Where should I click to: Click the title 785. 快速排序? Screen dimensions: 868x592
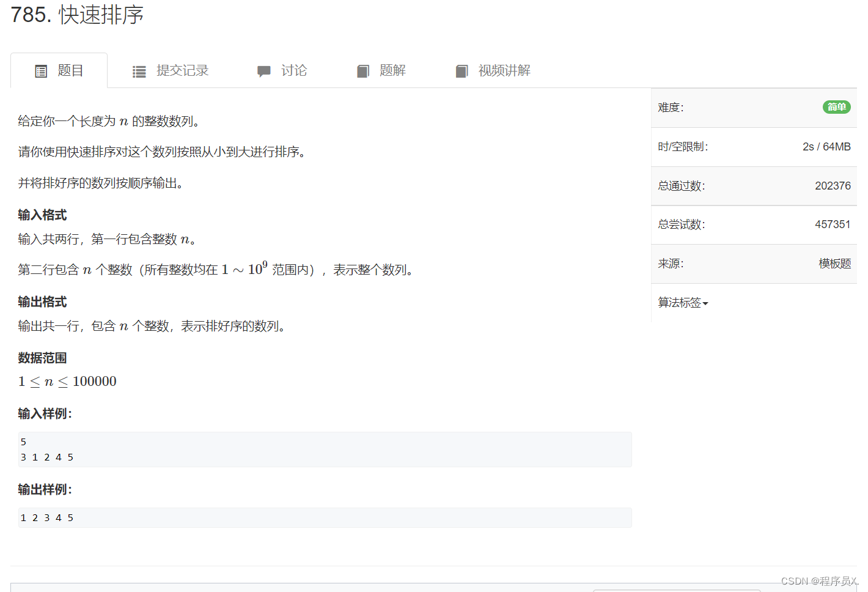77,15
